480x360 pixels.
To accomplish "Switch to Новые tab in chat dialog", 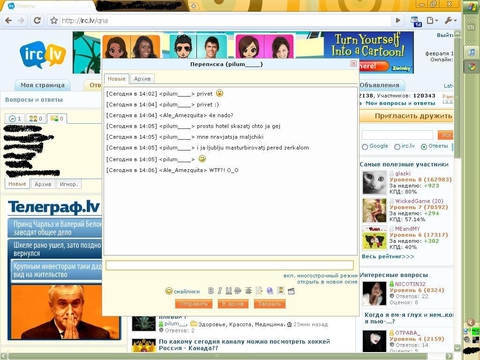I will pos(116,79).
